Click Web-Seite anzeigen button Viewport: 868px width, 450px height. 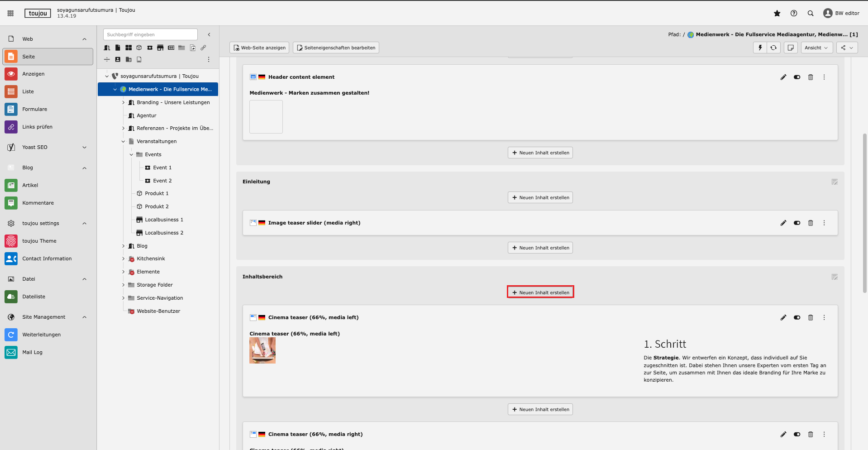point(259,48)
